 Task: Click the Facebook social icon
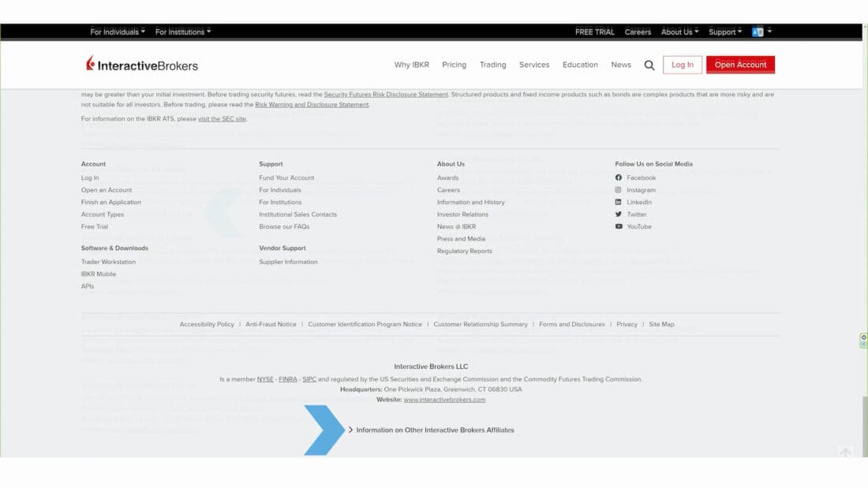[619, 177]
